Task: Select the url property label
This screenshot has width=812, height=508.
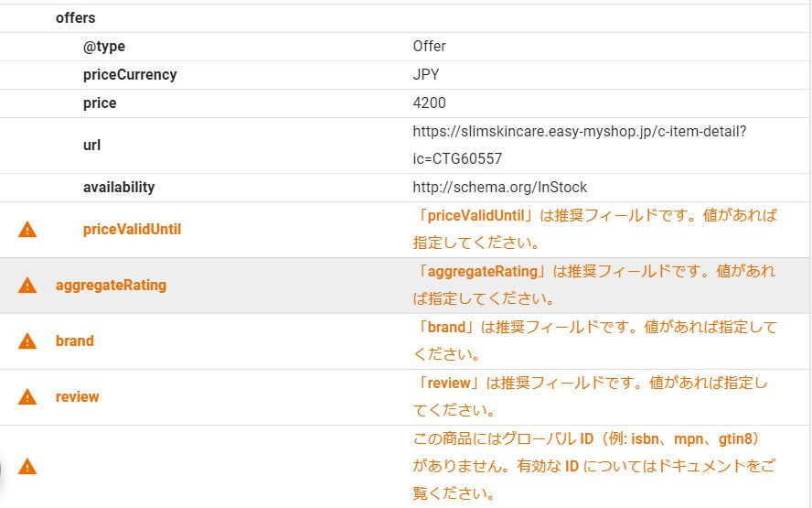Action: (x=91, y=145)
